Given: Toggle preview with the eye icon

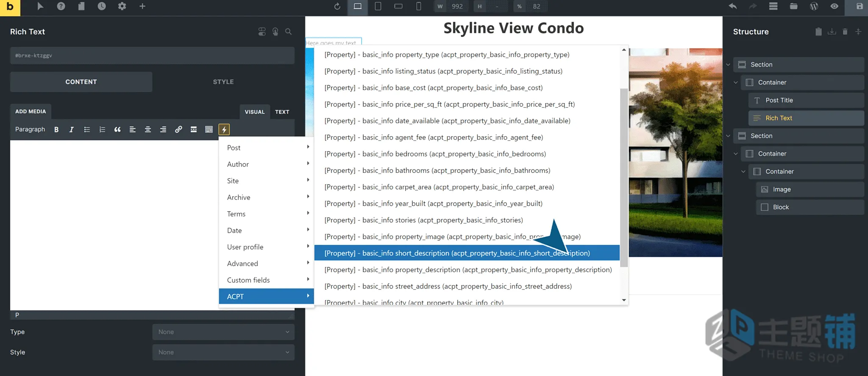Looking at the screenshot, I should 834,6.
